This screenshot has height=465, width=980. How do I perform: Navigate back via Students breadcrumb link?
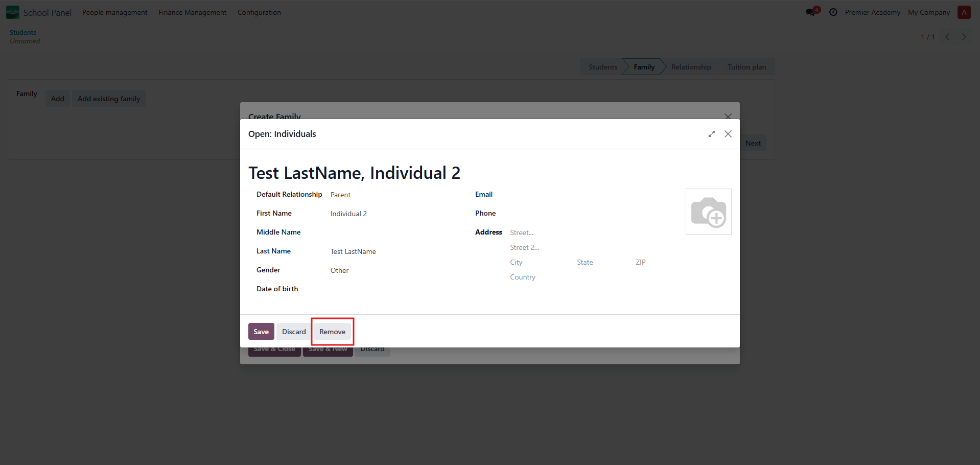tap(23, 32)
